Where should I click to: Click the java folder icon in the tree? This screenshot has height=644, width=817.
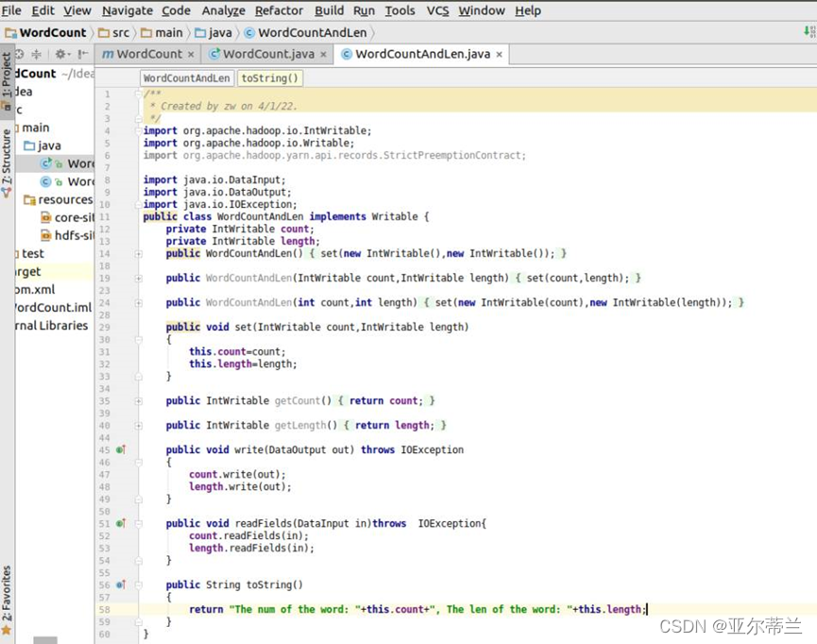point(29,145)
